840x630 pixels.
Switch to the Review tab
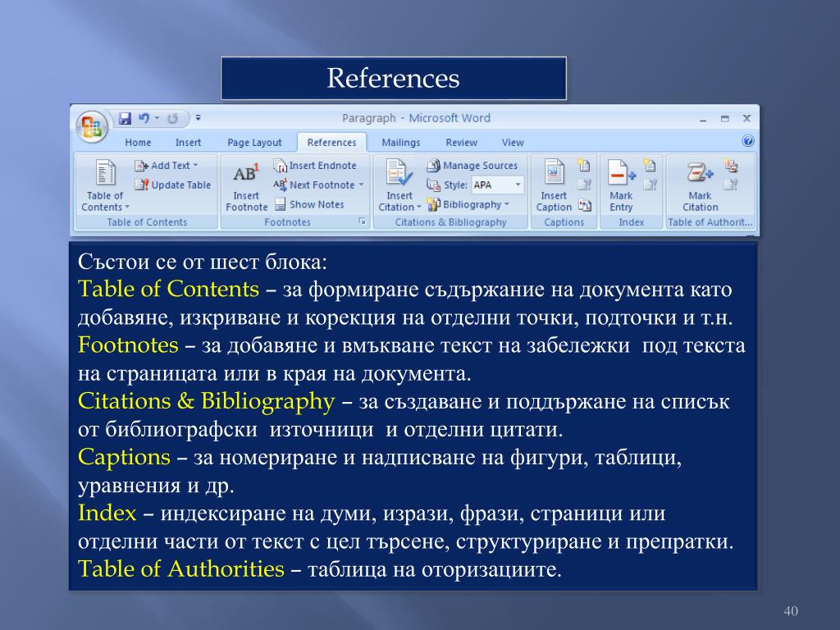(461, 143)
